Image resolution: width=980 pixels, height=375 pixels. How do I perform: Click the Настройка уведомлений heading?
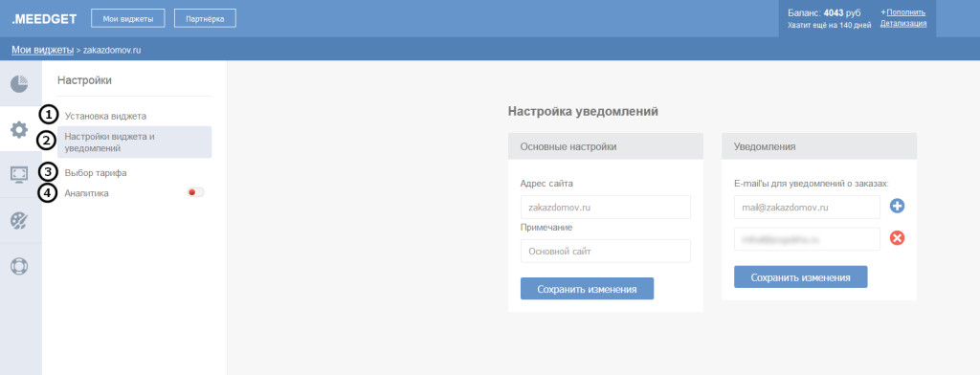click(583, 111)
